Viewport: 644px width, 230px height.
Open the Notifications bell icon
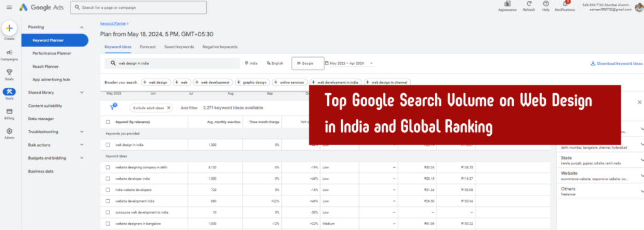click(x=565, y=4)
